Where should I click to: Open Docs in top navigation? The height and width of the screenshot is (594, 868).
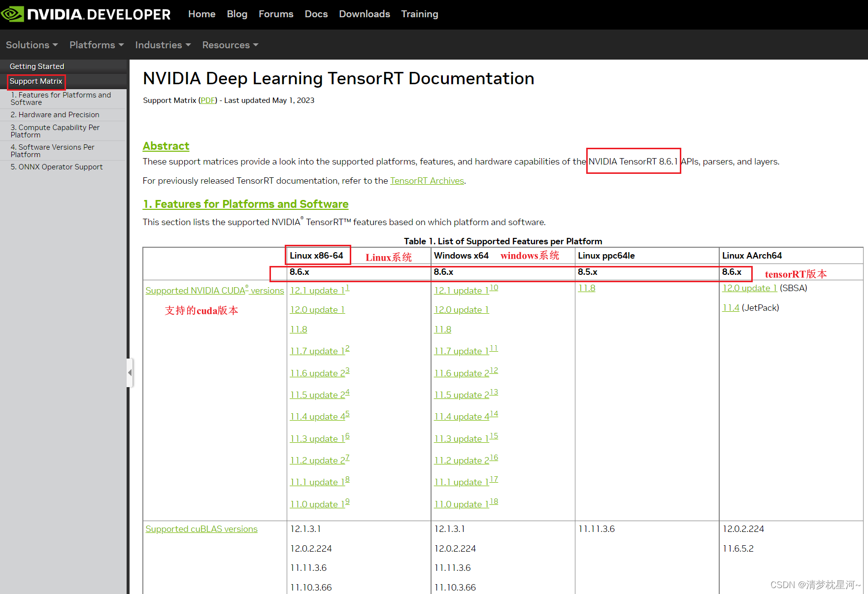(x=316, y=14)
